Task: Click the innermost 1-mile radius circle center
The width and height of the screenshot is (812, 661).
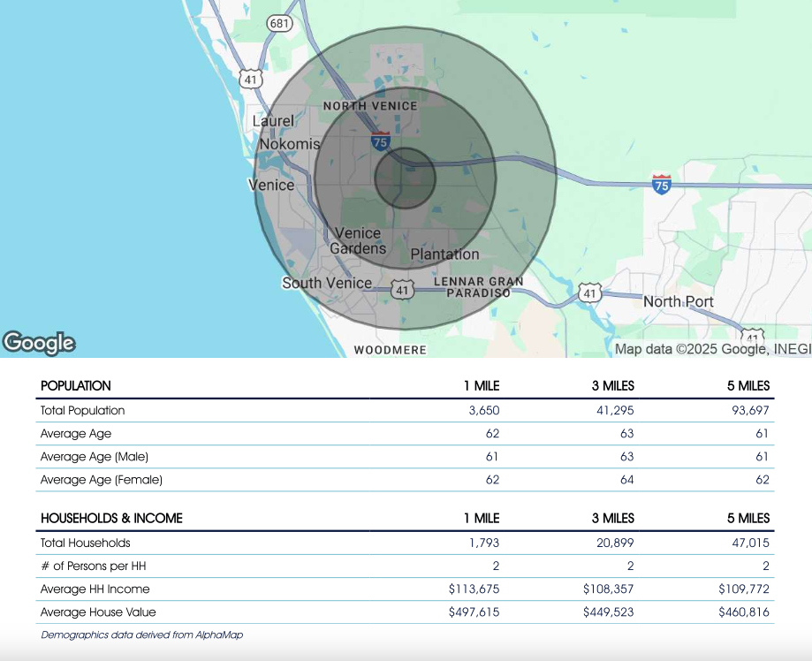Action: click(406, 179)
